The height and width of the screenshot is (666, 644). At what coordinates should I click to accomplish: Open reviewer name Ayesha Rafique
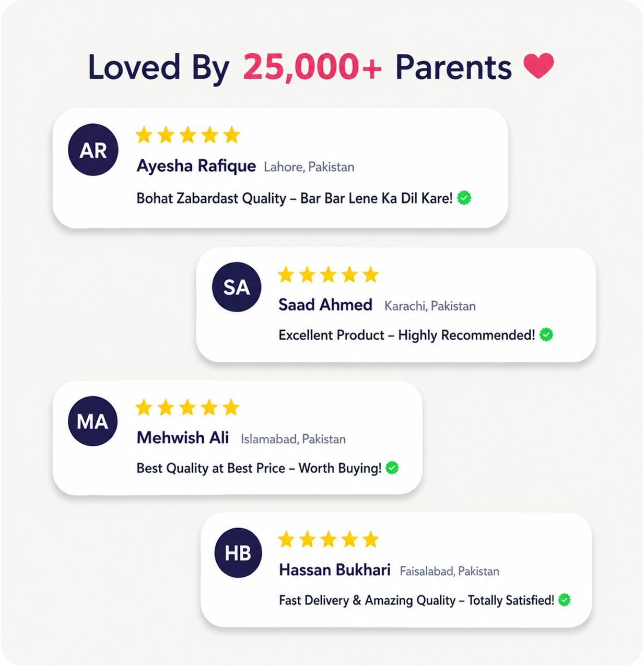(x=196, y=166)
